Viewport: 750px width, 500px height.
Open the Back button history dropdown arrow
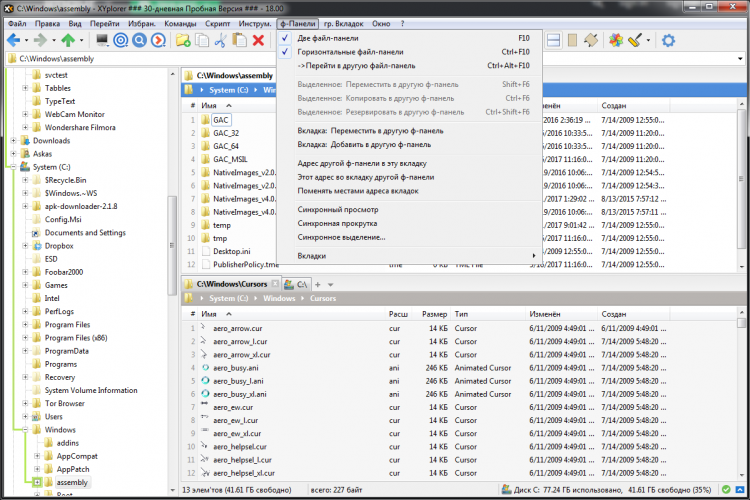point(26,41)
